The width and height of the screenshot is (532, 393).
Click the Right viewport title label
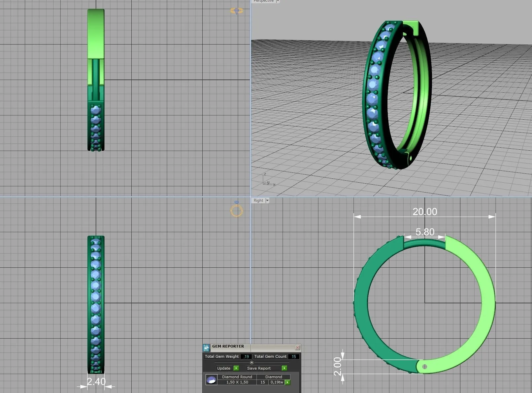click(258, 200)
